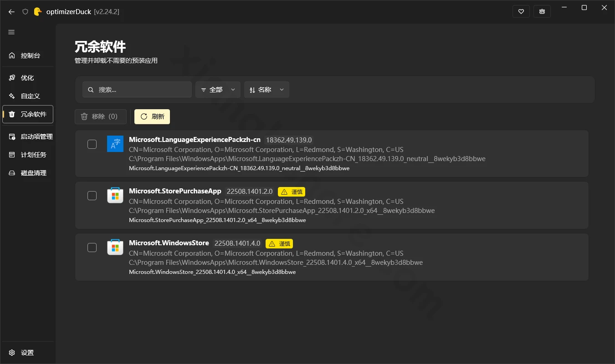Open 计划任务 page
615x364 pixels.
tap(28, 155)
